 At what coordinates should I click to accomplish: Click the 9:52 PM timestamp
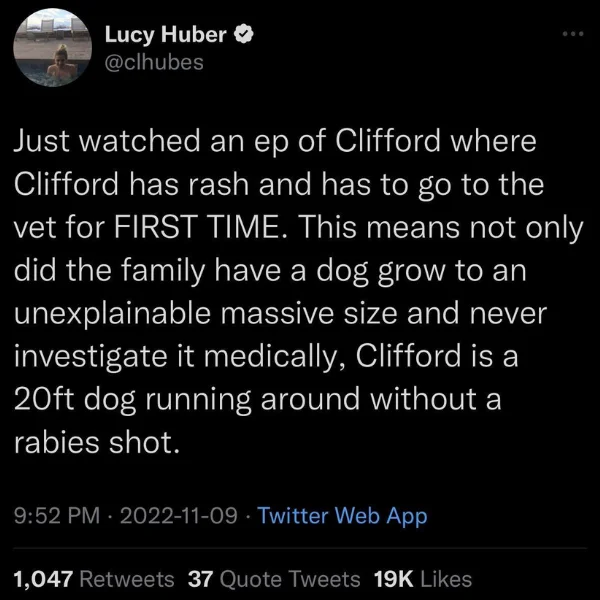[57, 515]
